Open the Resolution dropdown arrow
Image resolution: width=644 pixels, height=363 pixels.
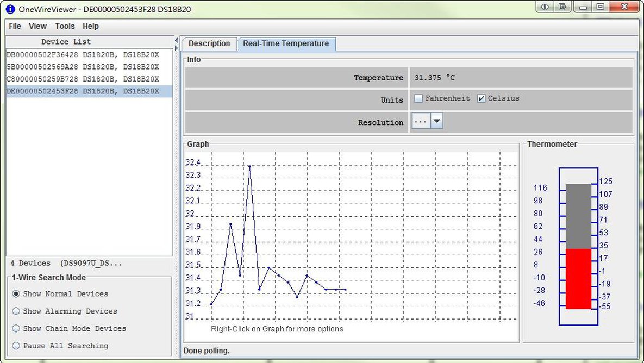pyautogui.click(x=436, y=122)
